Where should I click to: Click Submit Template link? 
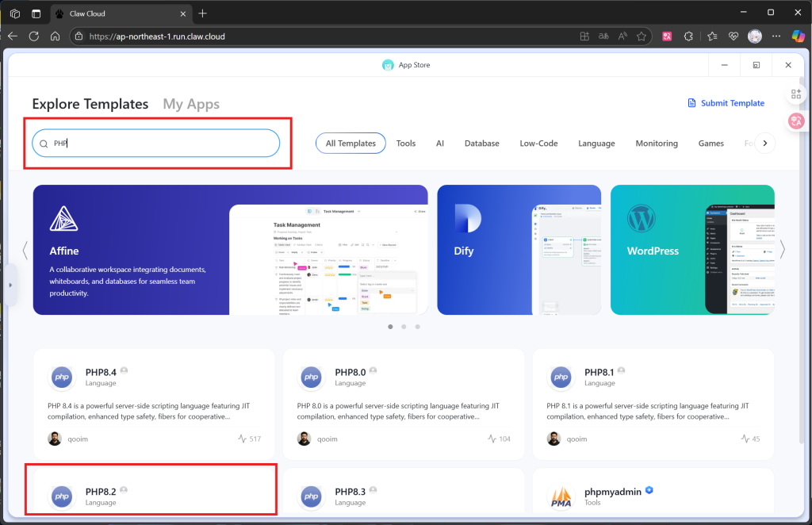click(x=726, y=103)
